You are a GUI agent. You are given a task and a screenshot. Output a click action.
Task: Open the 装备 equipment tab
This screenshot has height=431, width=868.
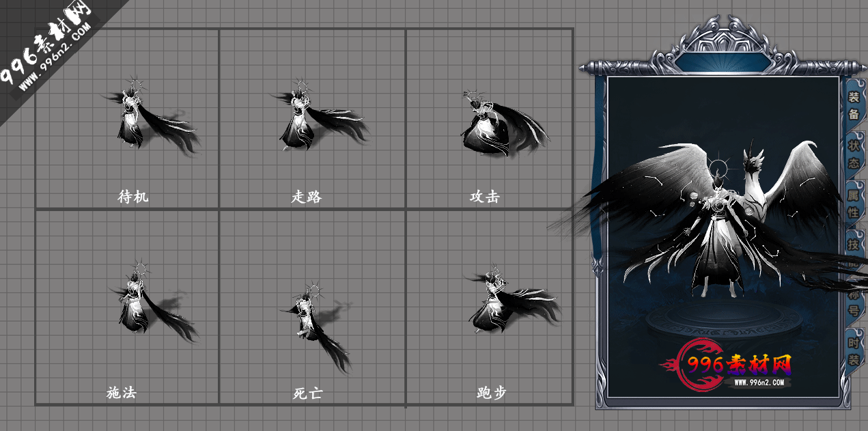tap(854, 105)
